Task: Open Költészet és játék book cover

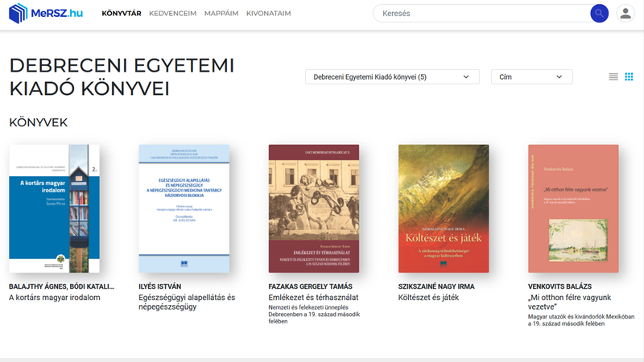Action: (x=444, y=208)
